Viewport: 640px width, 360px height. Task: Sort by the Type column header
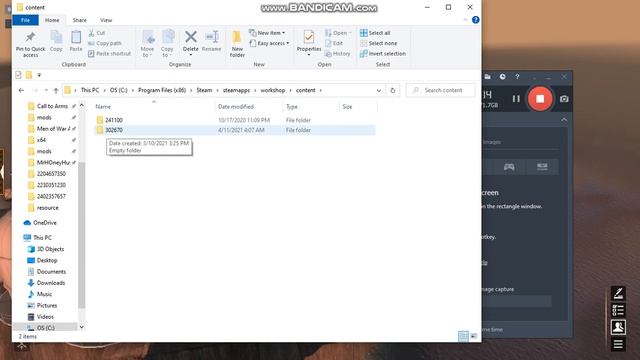coord(311,107)
